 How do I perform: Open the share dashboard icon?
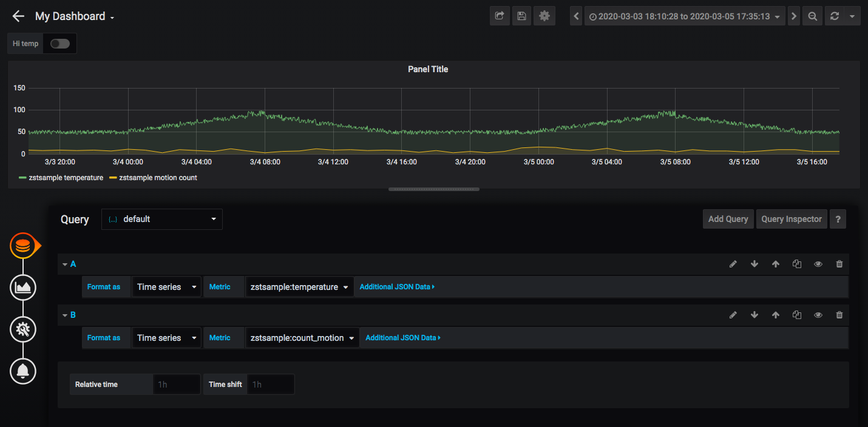tap(500, 16)
